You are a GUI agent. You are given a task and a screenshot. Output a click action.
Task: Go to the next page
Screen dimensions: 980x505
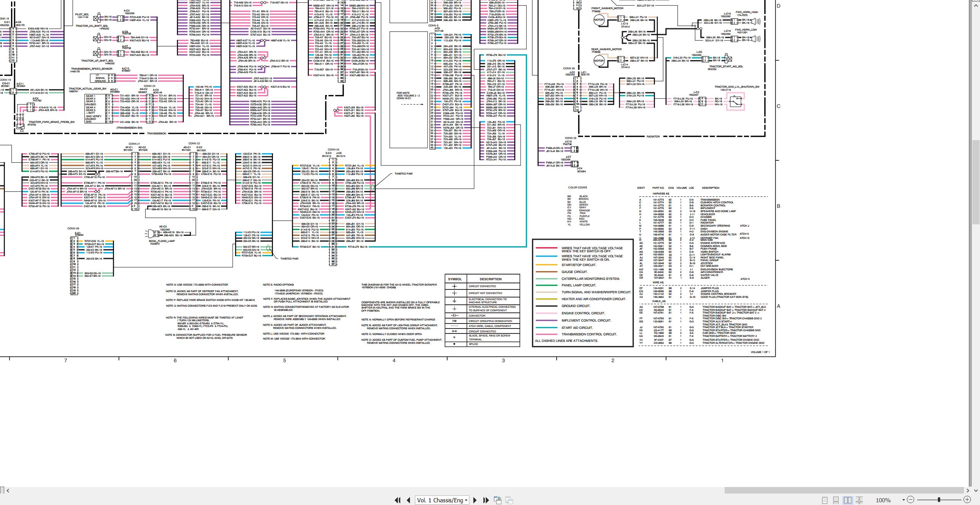click(x=475, y=500)
